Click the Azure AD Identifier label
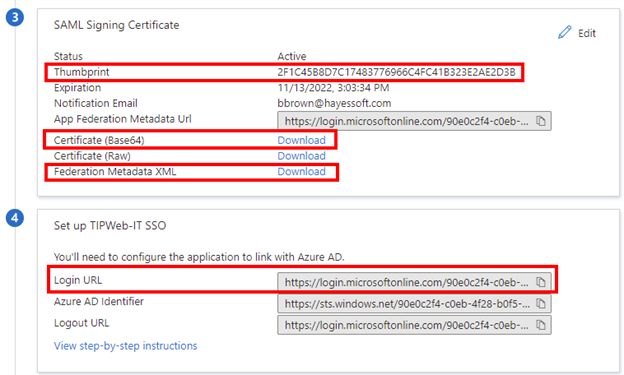Image resolution: width=624 pixels, height=375 pixels. click(99, 301)
